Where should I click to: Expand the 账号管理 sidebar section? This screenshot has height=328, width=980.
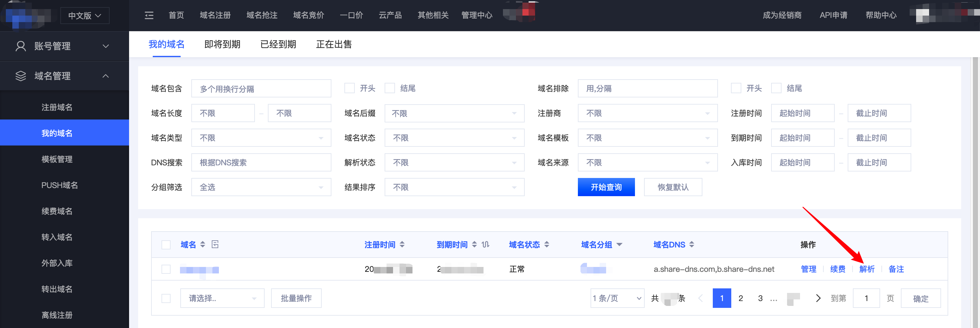65,46
